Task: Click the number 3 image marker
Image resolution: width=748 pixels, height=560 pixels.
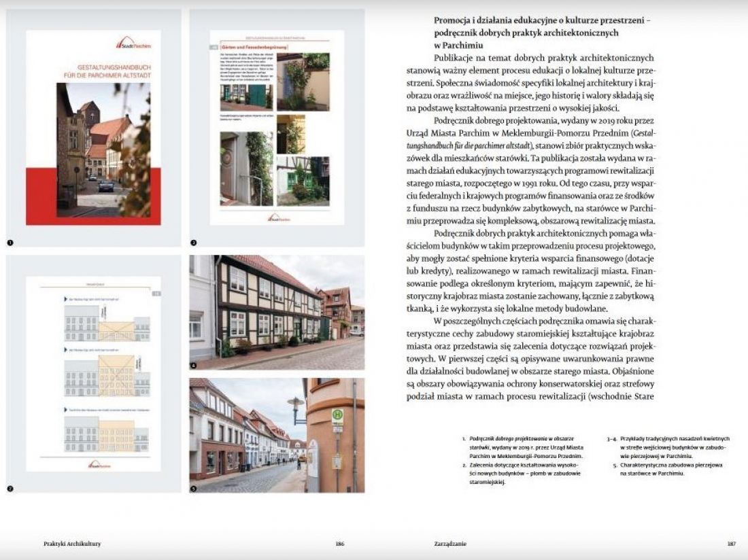Action: pyautogui.click(x=193, y=243)
